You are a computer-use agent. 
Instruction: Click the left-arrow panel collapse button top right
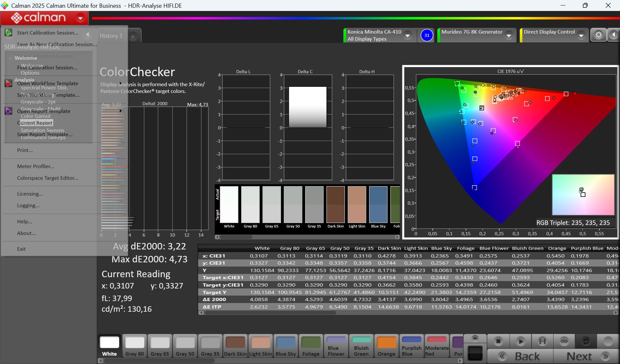tap(613, 35)
